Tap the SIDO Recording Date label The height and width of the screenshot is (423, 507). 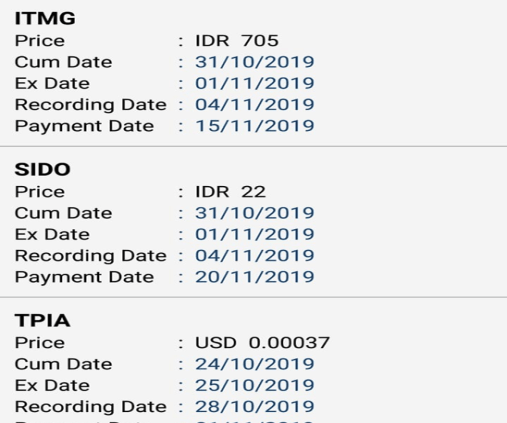91,256
